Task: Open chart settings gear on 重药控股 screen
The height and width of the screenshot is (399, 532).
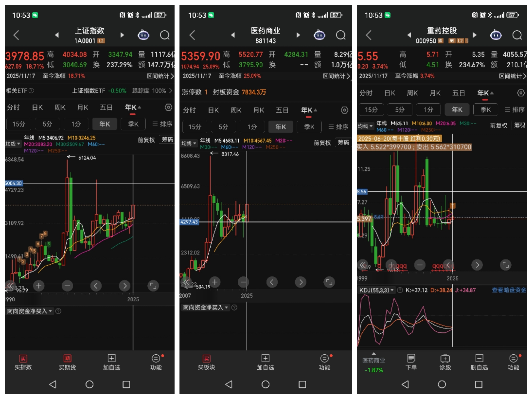Action: [x=521, y=93]
